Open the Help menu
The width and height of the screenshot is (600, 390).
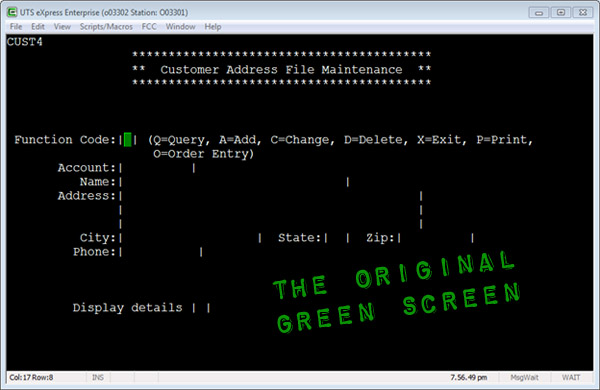tap(213, 26)
